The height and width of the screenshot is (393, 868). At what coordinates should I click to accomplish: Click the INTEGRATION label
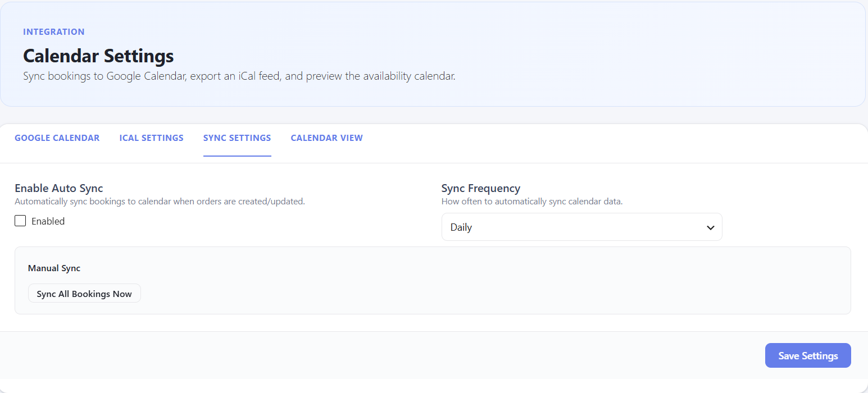(x=54, y=32)
